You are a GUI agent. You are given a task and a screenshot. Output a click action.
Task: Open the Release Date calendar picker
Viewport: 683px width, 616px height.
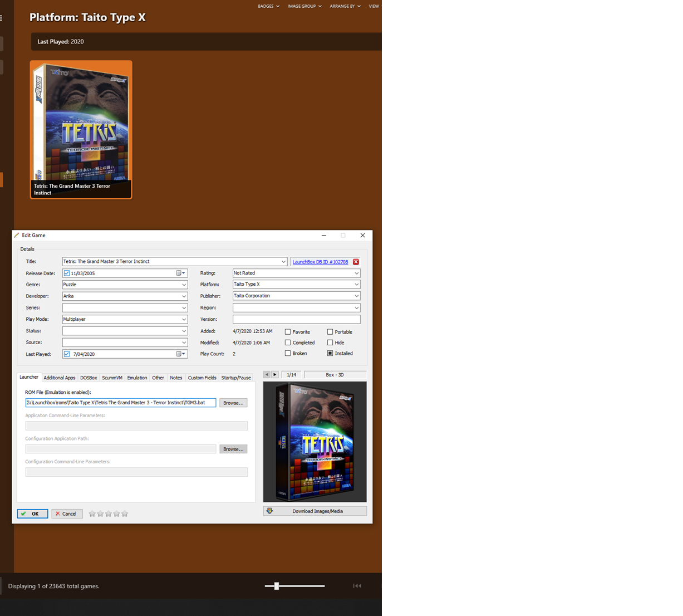coord(181,273)
